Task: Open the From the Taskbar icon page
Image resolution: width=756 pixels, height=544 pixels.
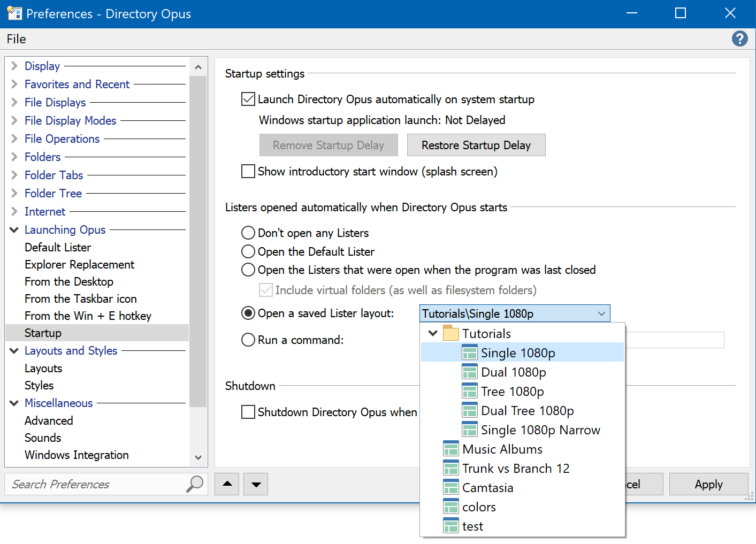Action: (x=81, y=298)
